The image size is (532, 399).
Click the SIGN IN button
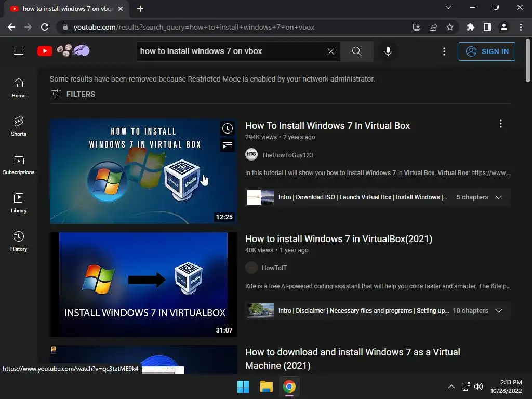tap(487, 51)
